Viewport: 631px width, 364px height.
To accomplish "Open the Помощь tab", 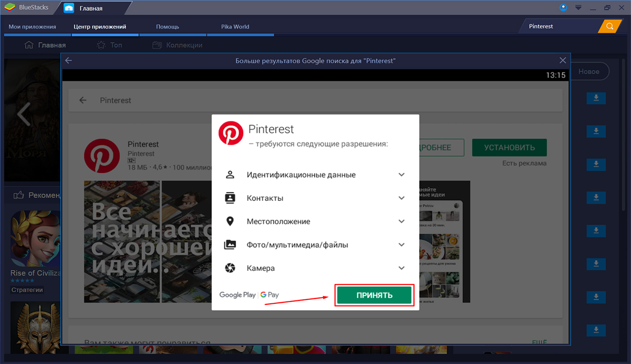I will tap(167, 27).
